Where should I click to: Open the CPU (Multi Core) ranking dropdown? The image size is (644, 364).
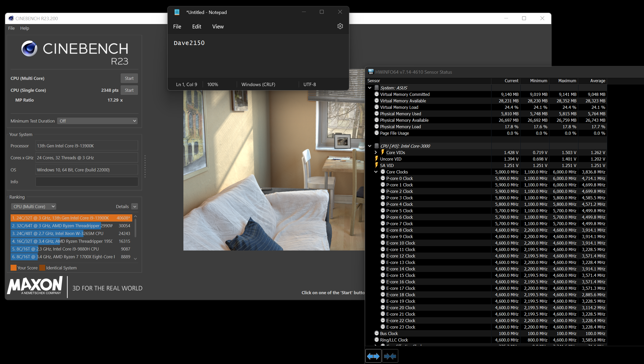coord(34,207)
